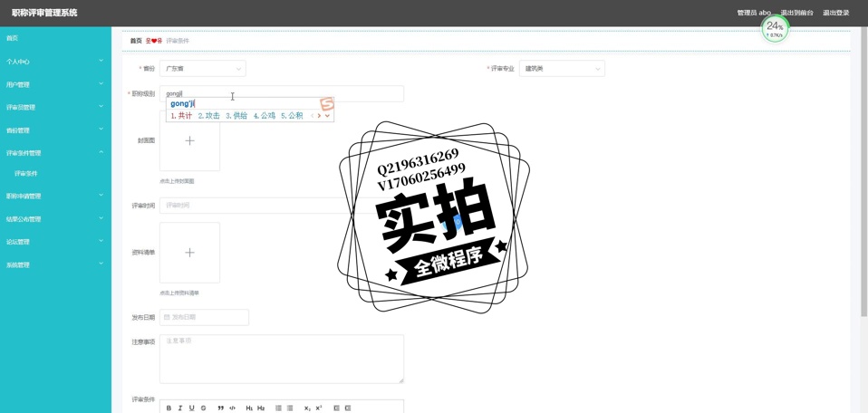Expand 评审员管理 sidebar menu

[55, 108]
